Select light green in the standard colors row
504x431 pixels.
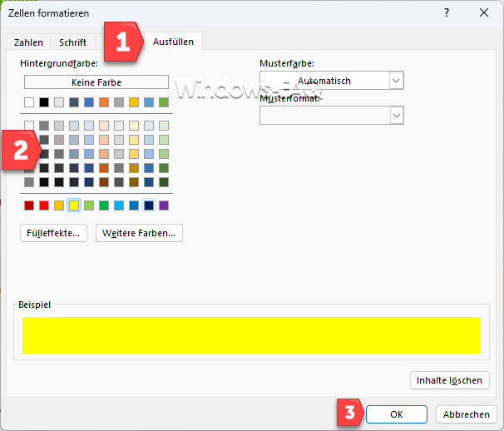pyautogui.click(x=89, y=206)
